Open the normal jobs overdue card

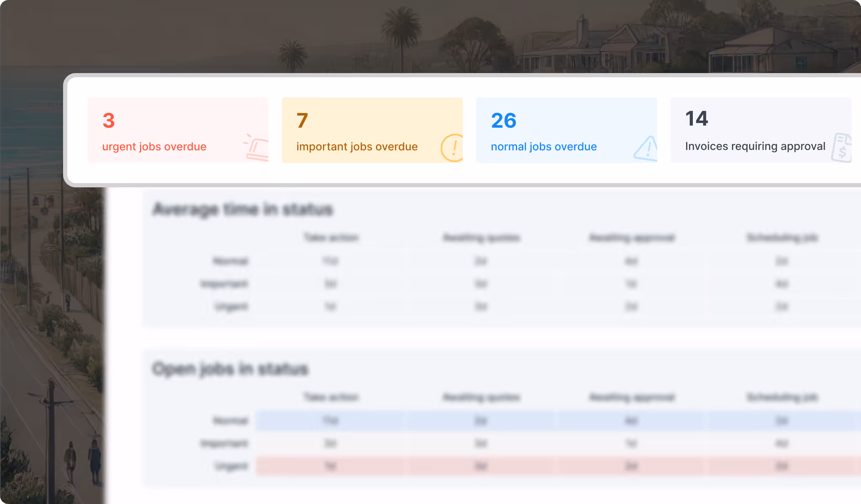pyautogui.click(x=566, y=130)
